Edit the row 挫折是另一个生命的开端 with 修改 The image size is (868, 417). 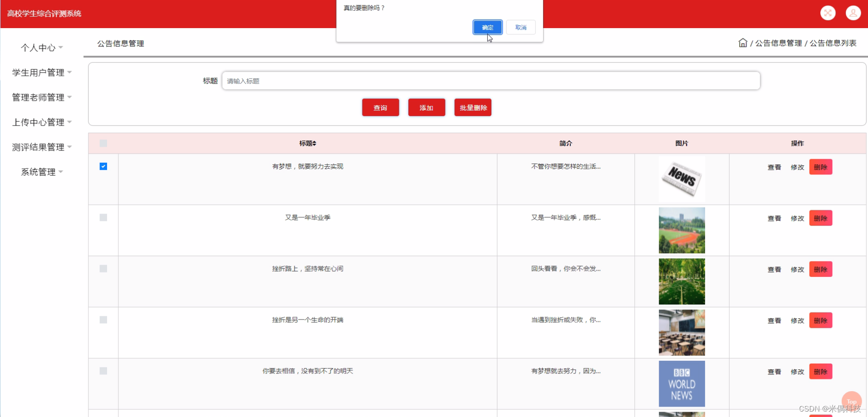pyautogui.click(x=797, y=321)
